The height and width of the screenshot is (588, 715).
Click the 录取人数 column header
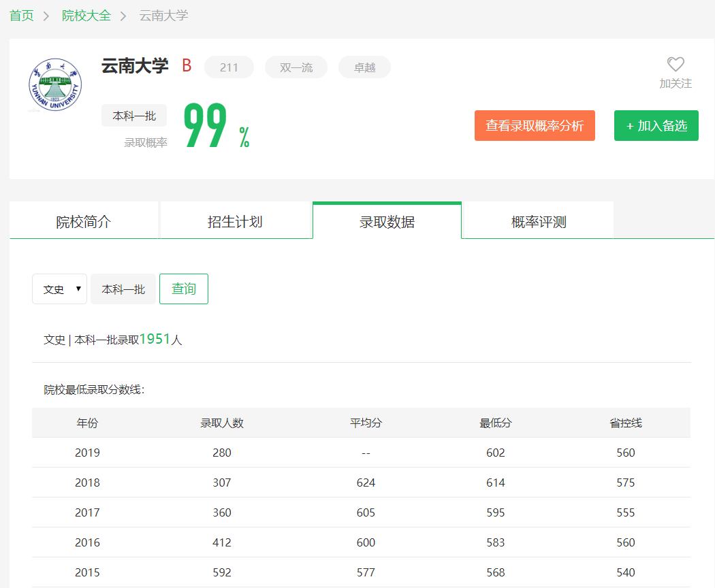[222, 423]
